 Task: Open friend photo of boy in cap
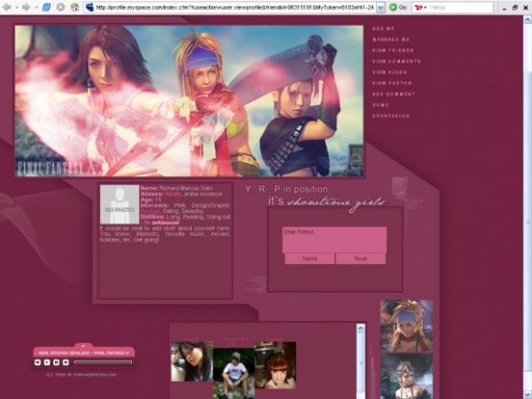point(233,373)
